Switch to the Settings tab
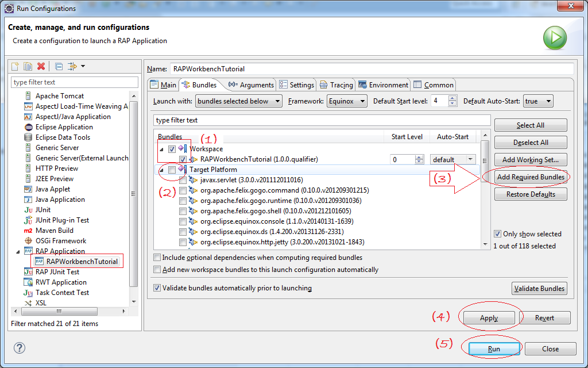The width and height of the screenshot is (588, 368). (297, 85)
